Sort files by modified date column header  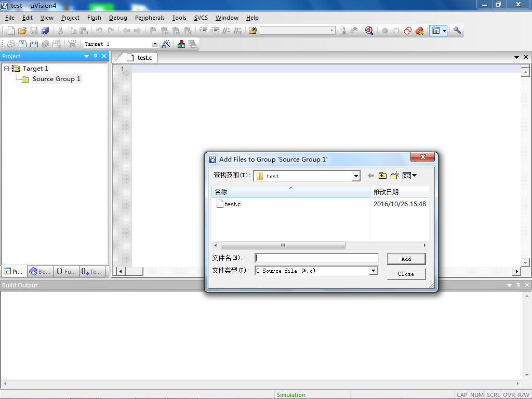[x=400, y=192]
